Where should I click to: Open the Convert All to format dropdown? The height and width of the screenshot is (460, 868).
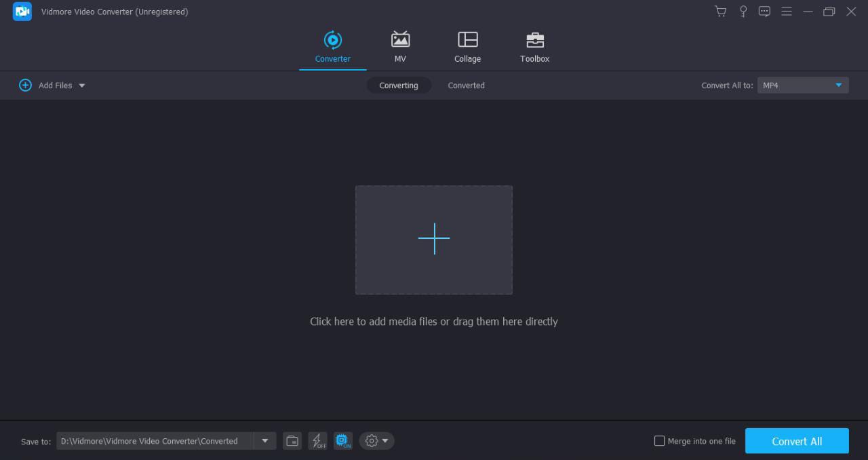pos(803,85)
